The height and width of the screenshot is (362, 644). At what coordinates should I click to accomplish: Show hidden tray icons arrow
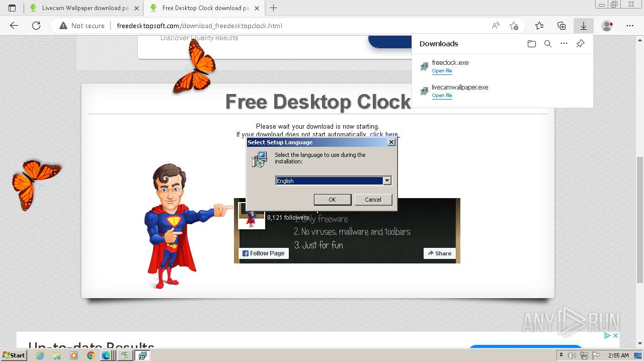pyautogui.click(x=561, y=355)
